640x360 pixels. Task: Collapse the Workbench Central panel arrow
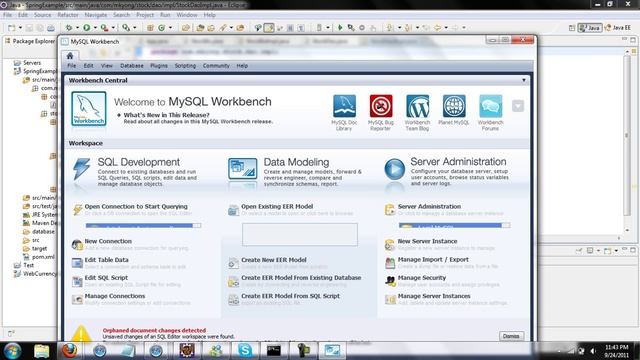(524, 80)
